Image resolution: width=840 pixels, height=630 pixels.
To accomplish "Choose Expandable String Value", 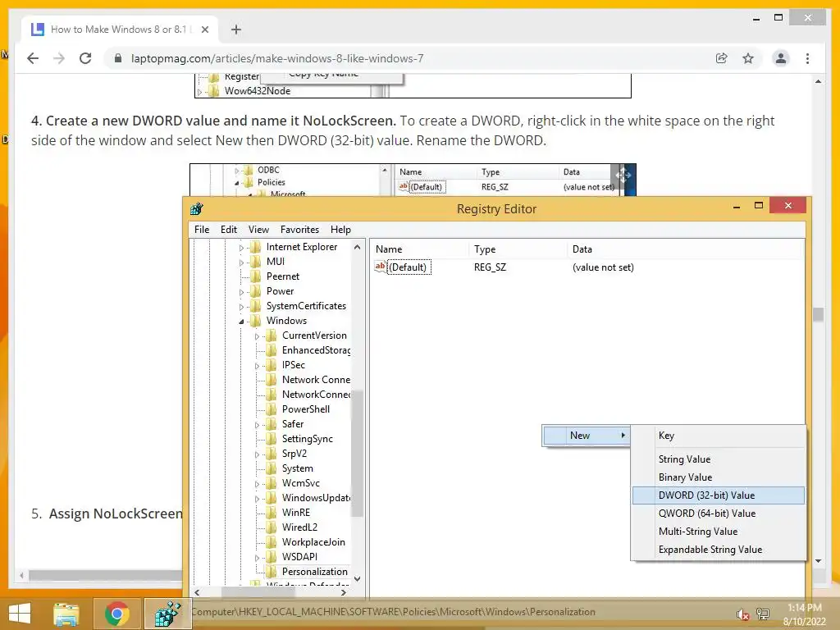I will coord(719,550).
